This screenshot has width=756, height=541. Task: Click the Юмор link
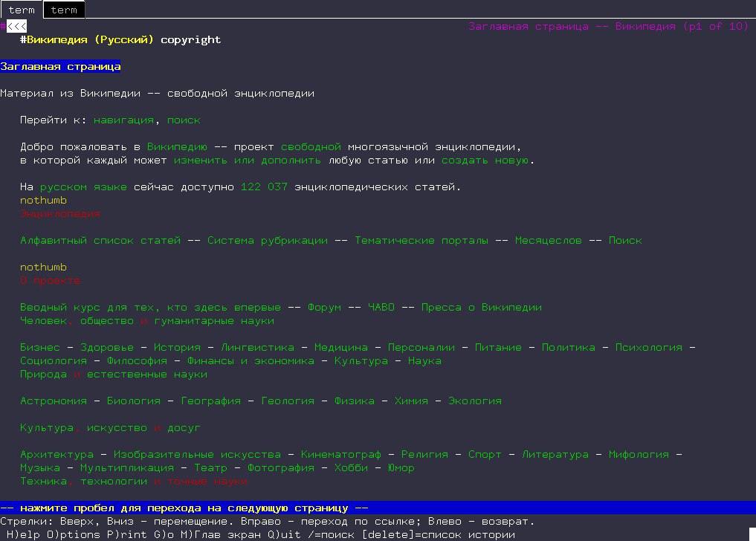[401, 467]
